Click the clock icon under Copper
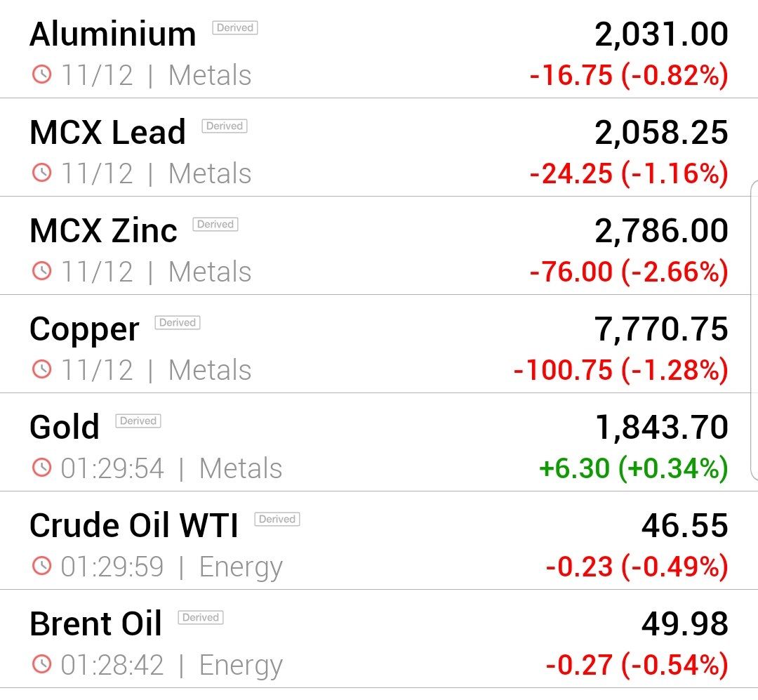The width and height of the screenshot is (758, 700). tap(42, 369)
